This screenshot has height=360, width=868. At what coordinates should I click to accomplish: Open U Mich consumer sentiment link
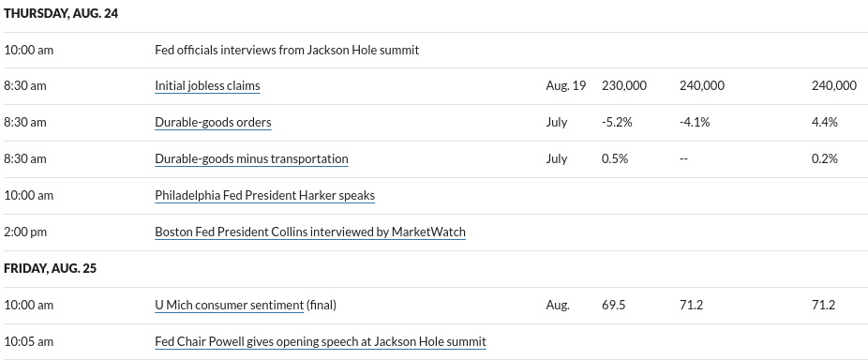pos(229,305)
